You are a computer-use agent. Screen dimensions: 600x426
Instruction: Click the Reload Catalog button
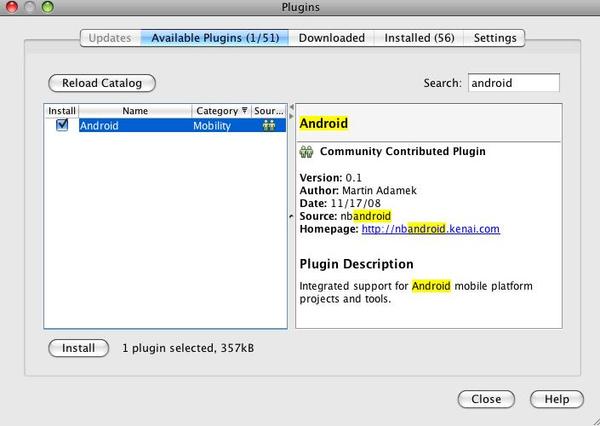[102, 83]
